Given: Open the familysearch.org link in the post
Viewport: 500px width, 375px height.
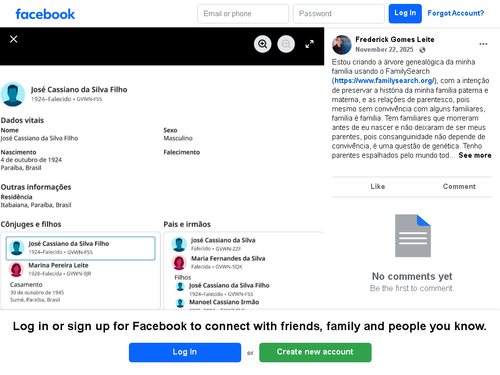Looking at the screenshot, I should point(384,81).
